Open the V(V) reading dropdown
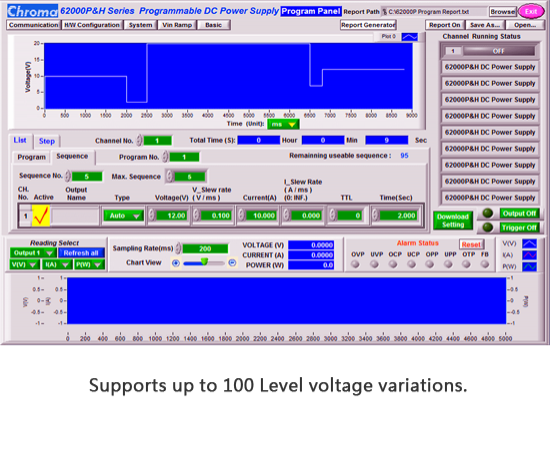The height and width of the screenshot is (449, 550). (24, 264)
